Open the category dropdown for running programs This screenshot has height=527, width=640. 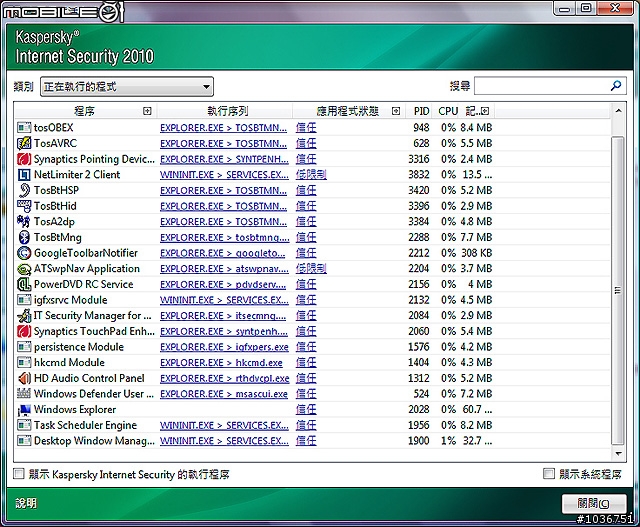click(x=127, y=87)
